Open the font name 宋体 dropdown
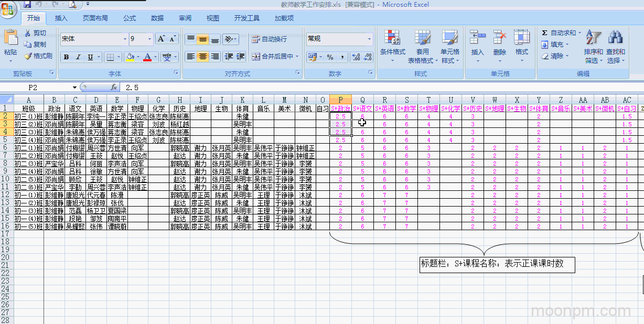 tap(125, 39)
